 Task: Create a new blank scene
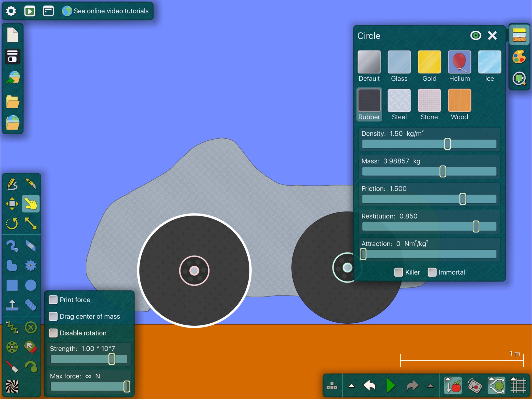pyautogui.click(x=12, y=35)
